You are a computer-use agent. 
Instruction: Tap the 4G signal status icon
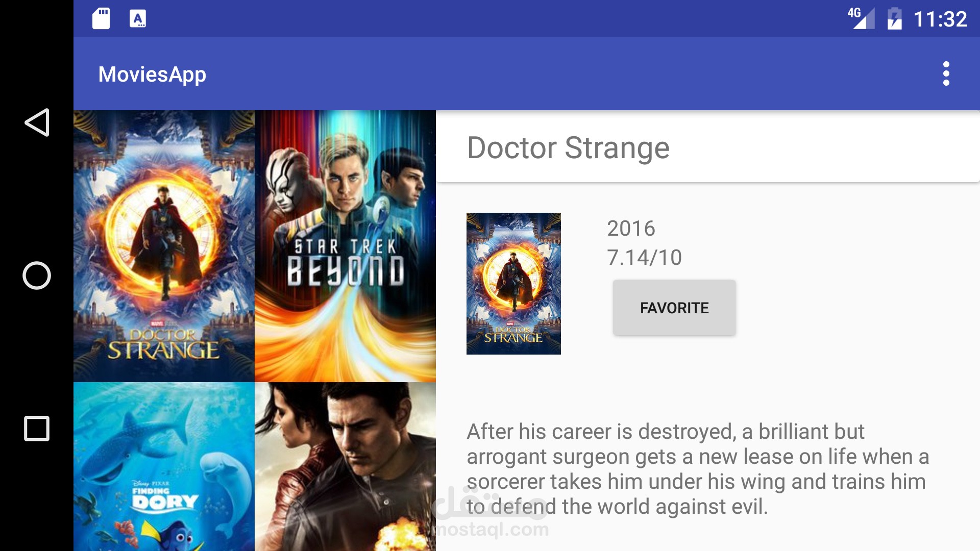pos(861,18)
